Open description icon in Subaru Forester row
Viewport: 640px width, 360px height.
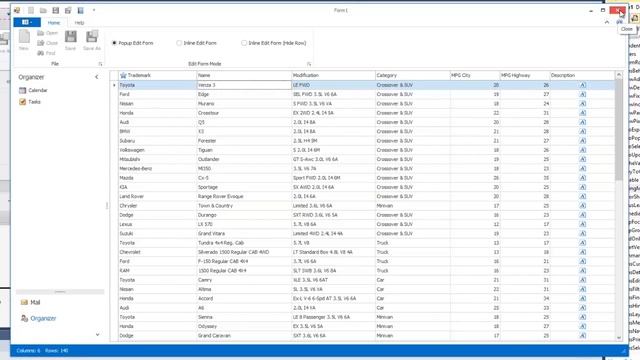coord(582,141)
